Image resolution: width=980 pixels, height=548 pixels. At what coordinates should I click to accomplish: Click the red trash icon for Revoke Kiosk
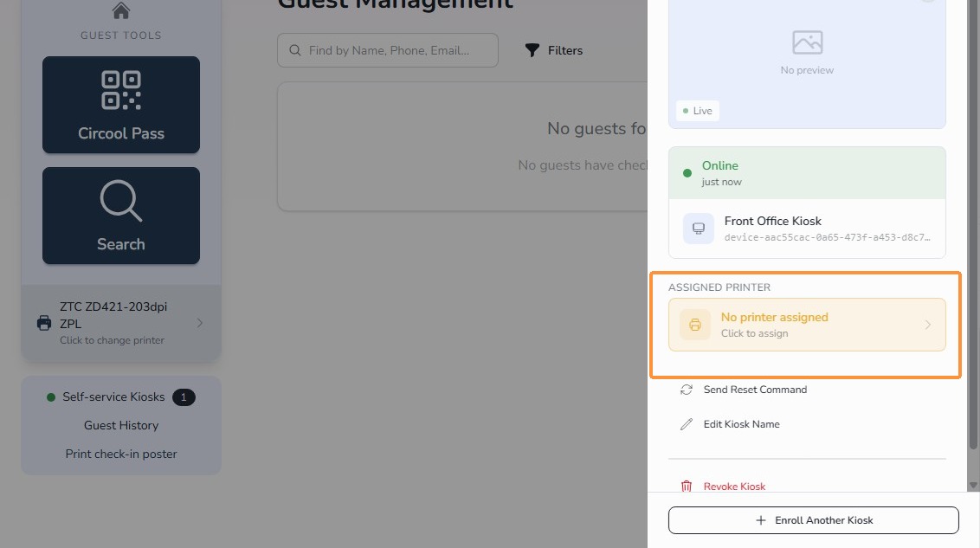(x=687, y=487)
